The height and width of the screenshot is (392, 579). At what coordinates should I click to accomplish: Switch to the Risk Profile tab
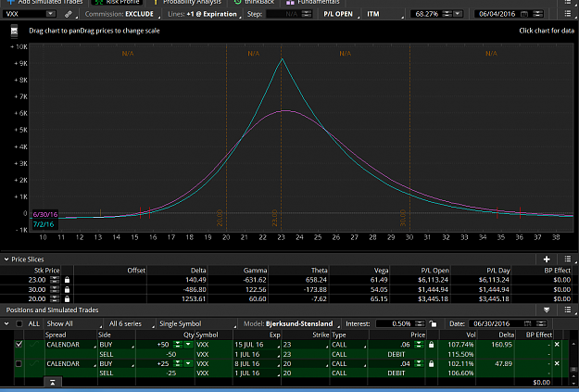click(118, 2)
